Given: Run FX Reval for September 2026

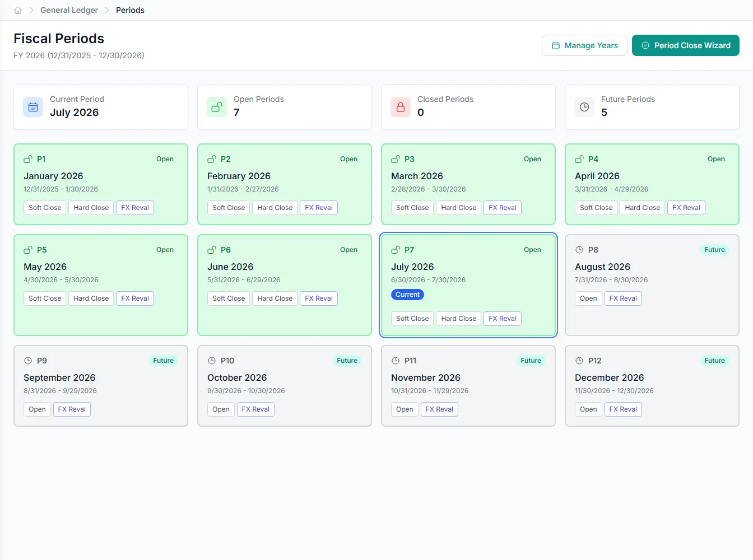Looking at the screenshot, I should (72, 409).
